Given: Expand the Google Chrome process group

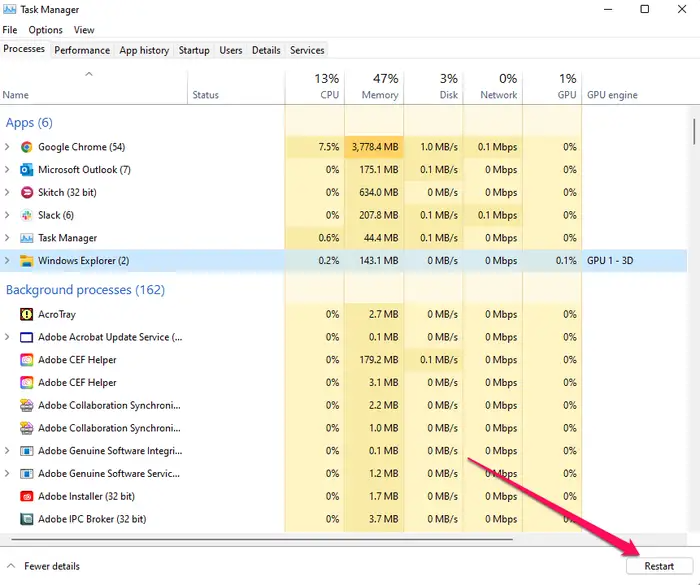Looking at the screenshot, I should [x=7, y=147].
